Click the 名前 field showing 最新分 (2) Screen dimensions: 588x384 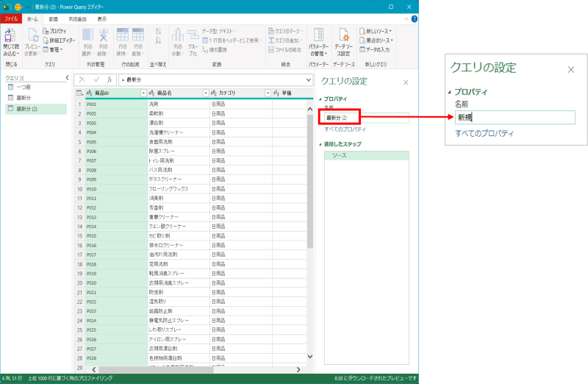(x=366, y=118)
